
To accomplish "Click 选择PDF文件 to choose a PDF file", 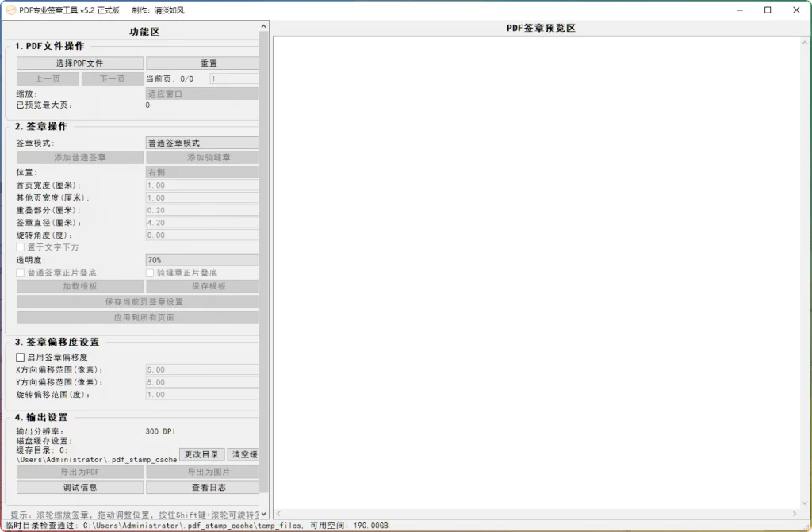I will click(79, 63).
